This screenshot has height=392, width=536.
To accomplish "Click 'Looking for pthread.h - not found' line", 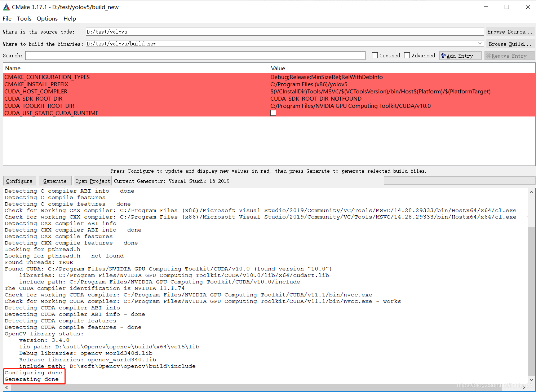I will [x=64, y=256].
